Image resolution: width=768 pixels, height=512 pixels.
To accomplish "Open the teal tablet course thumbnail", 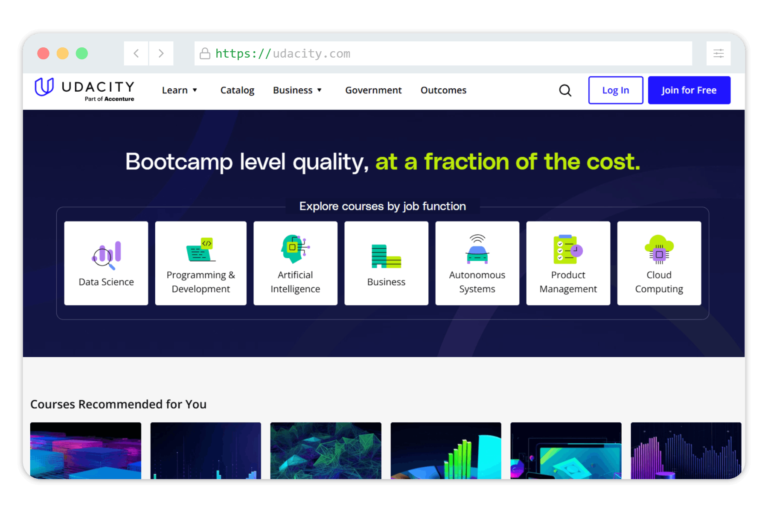I will 566,450.
